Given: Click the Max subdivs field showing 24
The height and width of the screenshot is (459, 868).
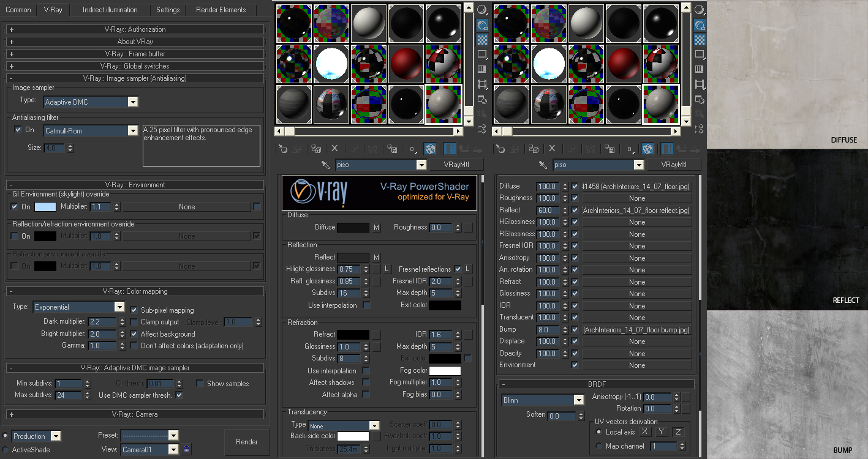Looking at the screenshot, I should (68, 395).
